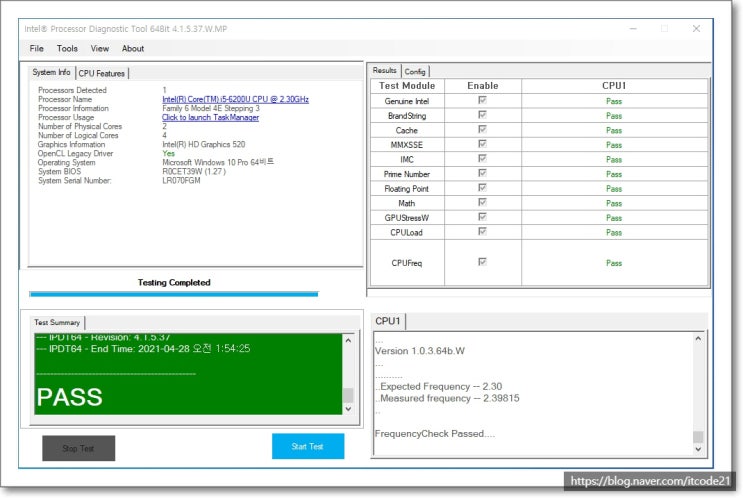Click the Test Summary scroll up arrow
The width and height of the screenshot is (743, 498).
(x=348, y=340)
